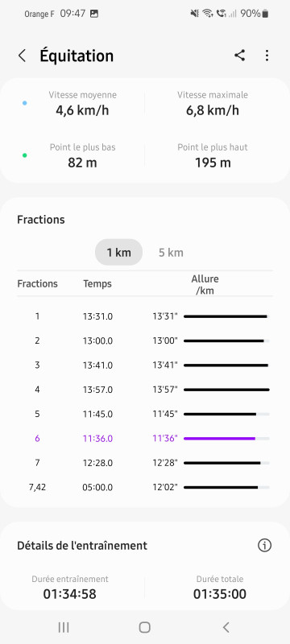Open Android recent apps button
Image resolution: width=290 pixels, height=644 pixels.
[x=64, y=627]
